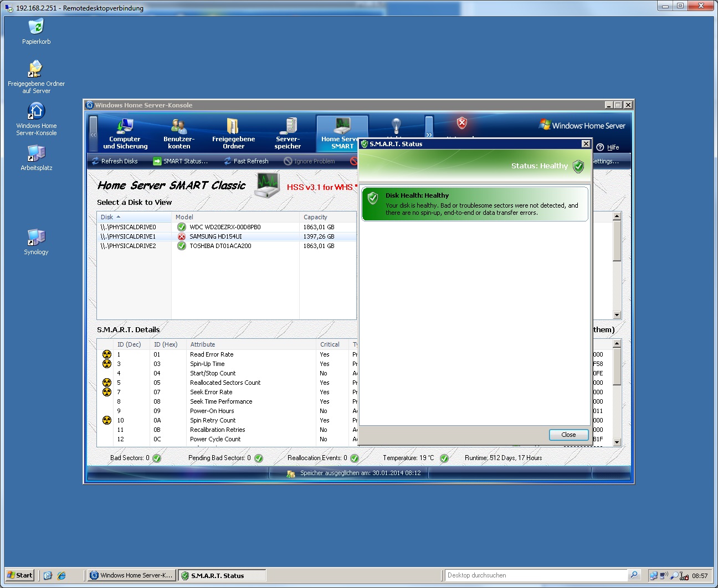
Task: Sort S.M.A.R.T. details by Critical column
Action: (x=333, y=344)
